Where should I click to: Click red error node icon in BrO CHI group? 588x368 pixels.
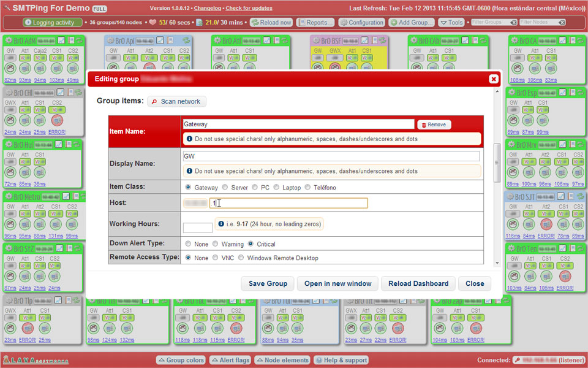pyautogui.click(x=57, y=120)
